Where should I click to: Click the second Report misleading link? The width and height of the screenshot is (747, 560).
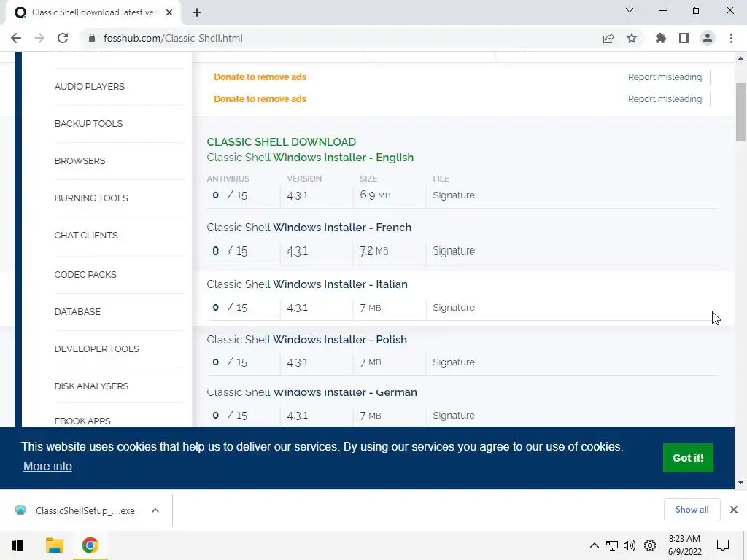(665, 99)
